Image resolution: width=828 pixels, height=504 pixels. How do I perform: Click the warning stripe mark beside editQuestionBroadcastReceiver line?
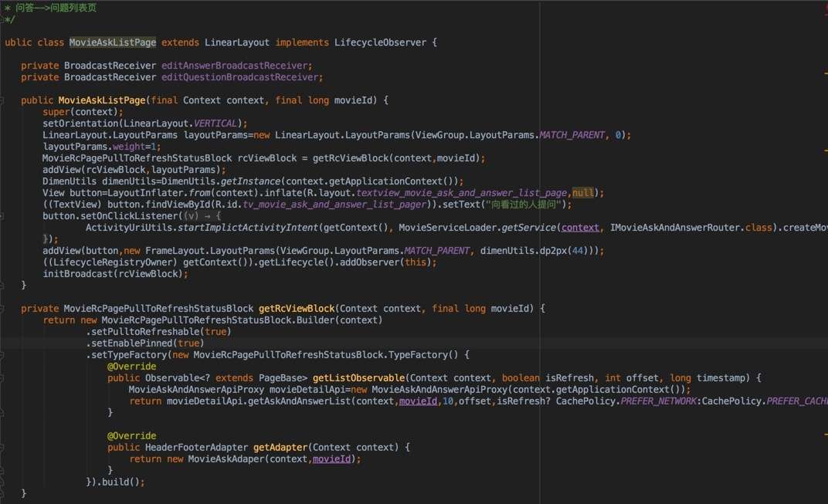tap(826, 73)
